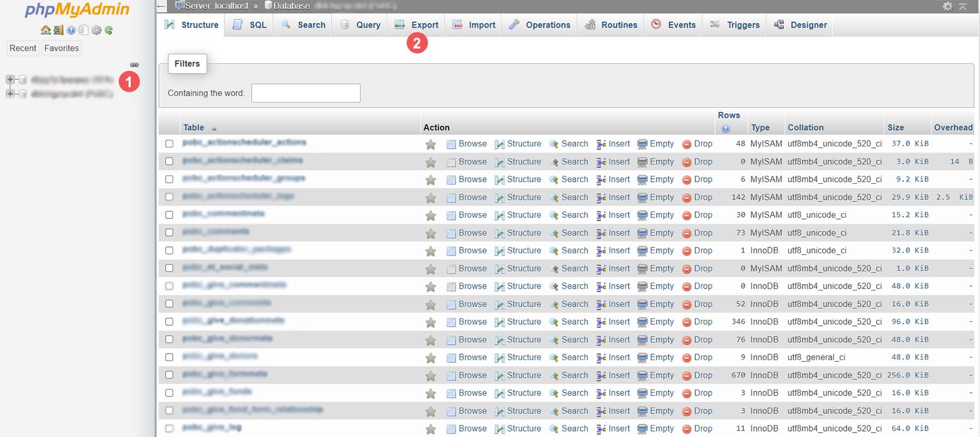Open page settings gear in the top bar
Screen dimensions: 980x437
point(948,6)
